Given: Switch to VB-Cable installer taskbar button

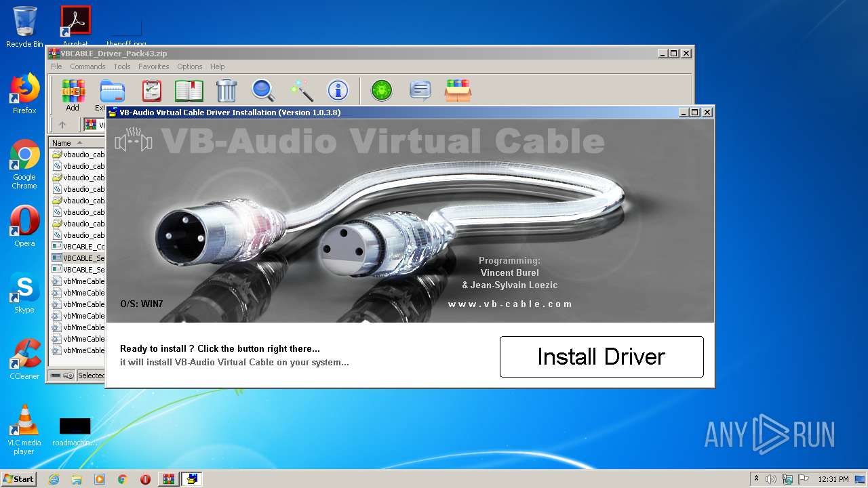Looking at the screenshot, I should 192,479.
